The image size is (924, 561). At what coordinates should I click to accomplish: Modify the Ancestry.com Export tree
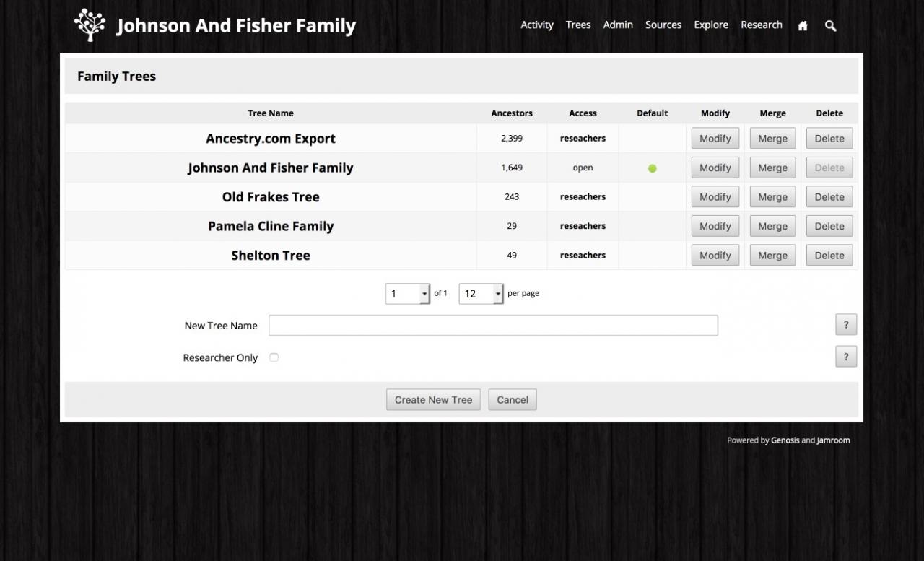pos(715,139)
